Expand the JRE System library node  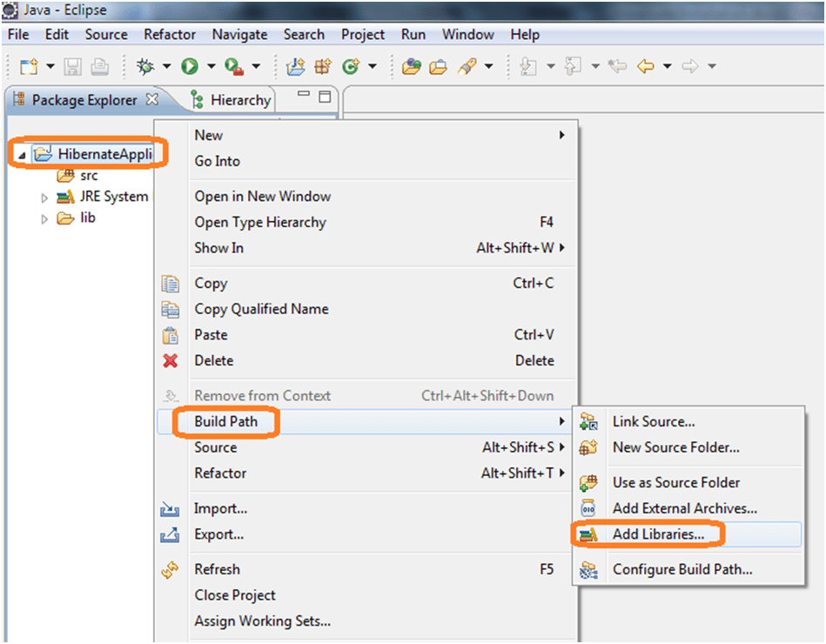click(x=44, y=197)
